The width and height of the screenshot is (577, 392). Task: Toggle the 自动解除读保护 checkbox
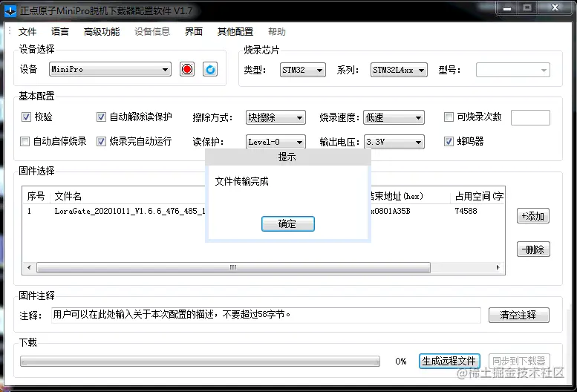coord(101,117)
